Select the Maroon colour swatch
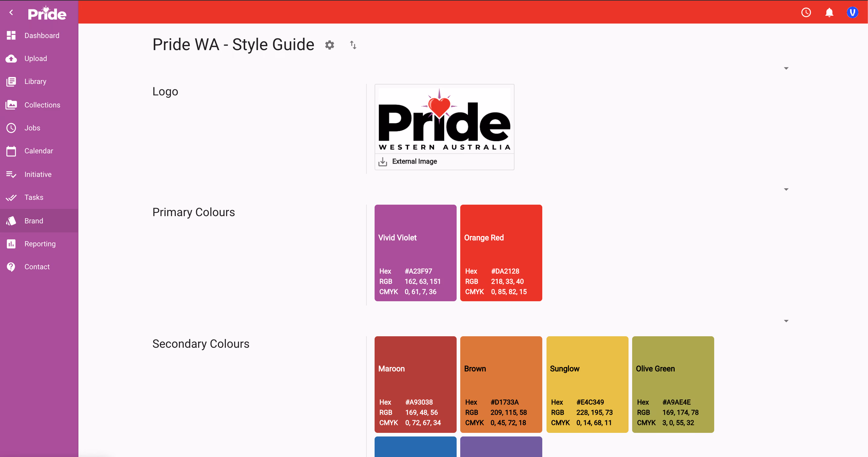 coord(416,385)
